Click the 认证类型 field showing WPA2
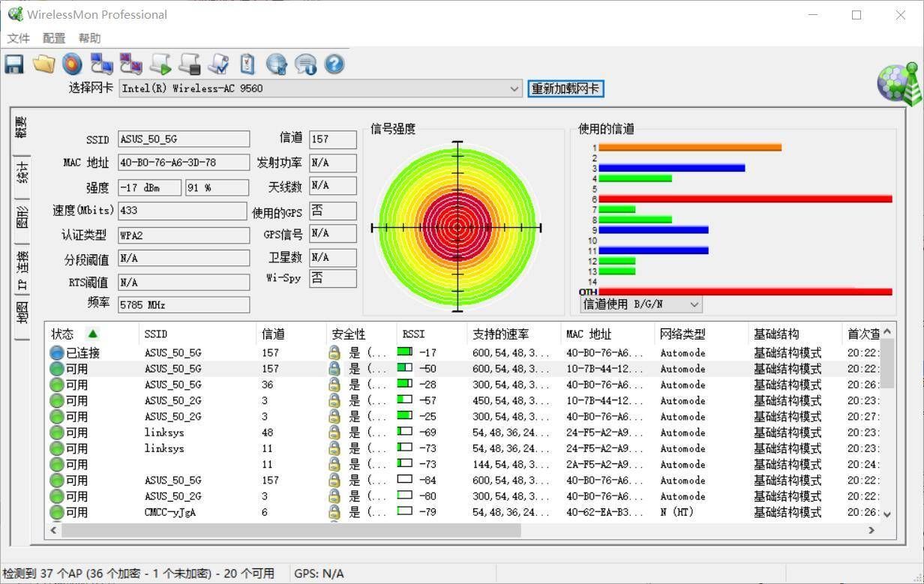The width and height of the screenshot is (924, 584). point(184,235)
